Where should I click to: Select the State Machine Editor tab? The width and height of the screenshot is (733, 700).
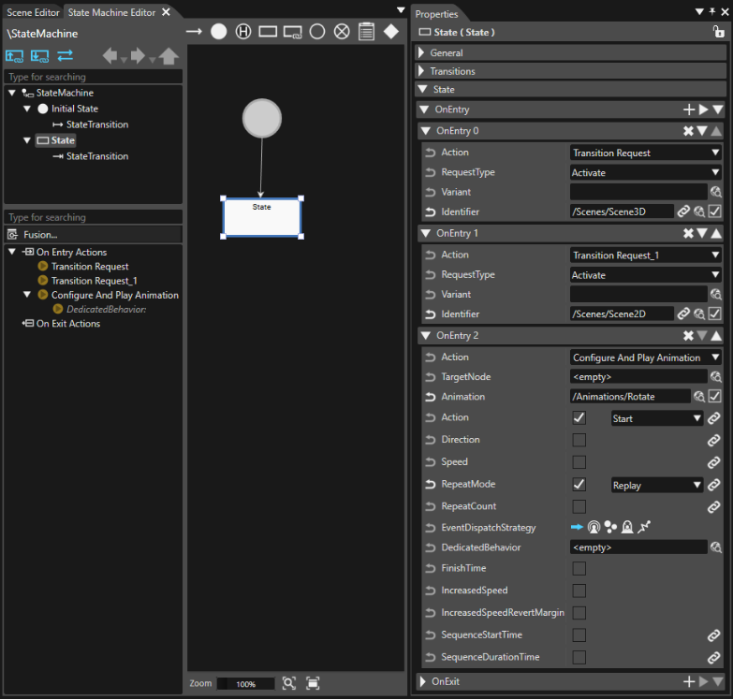pyautogui.click(x=111, y=12)
